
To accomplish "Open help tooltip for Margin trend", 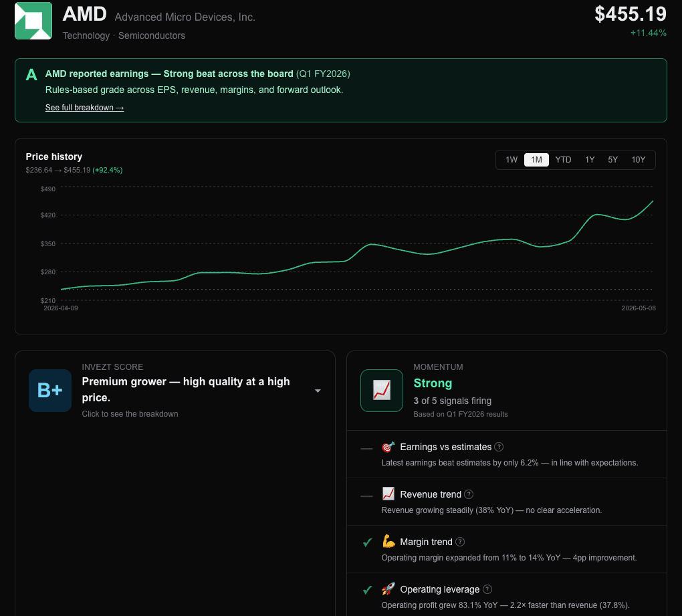I will [x=460, y=542].
